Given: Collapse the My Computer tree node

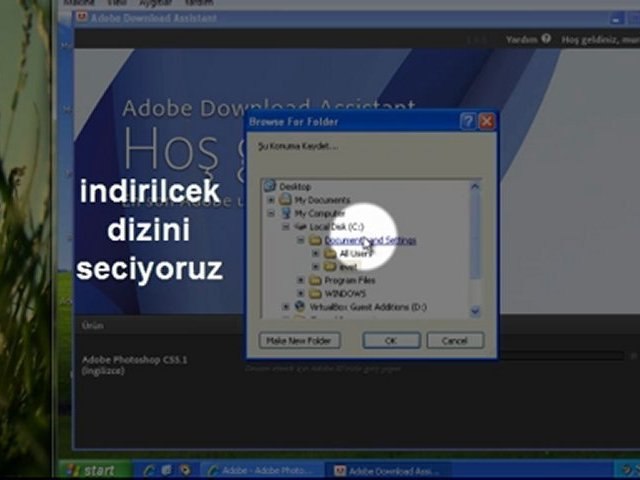Looking at the screenshot, I should (271, 213).
